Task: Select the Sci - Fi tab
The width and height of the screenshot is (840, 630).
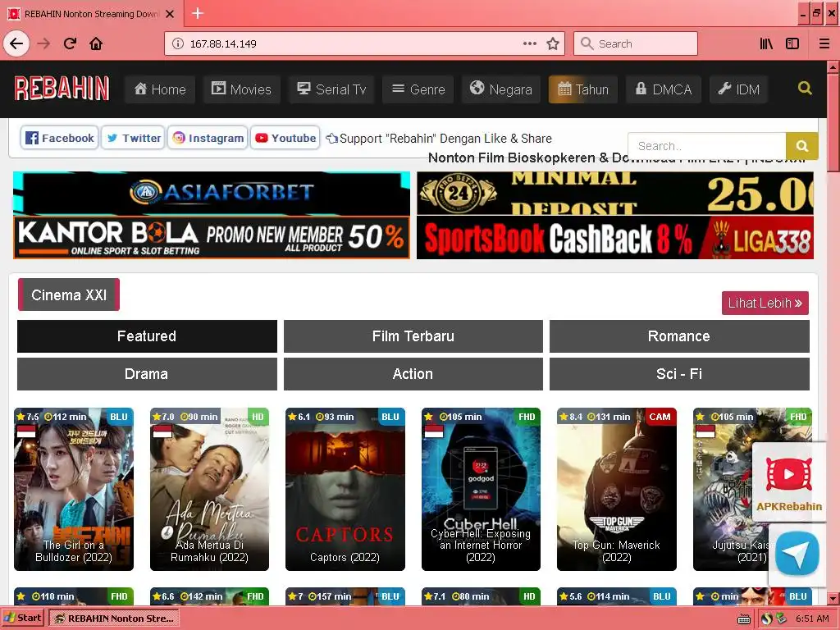Action: (679, 374)
